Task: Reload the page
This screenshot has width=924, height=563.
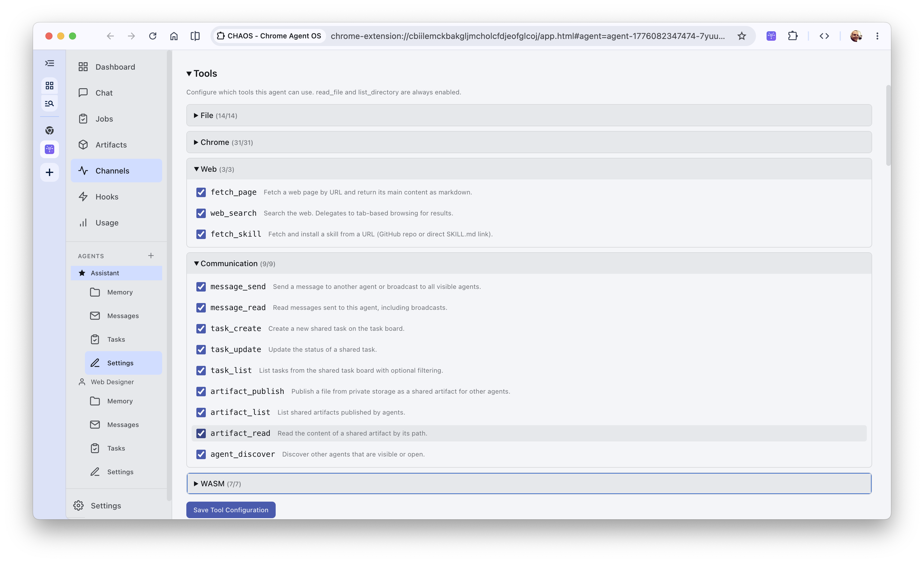Action: click(153, 36)
